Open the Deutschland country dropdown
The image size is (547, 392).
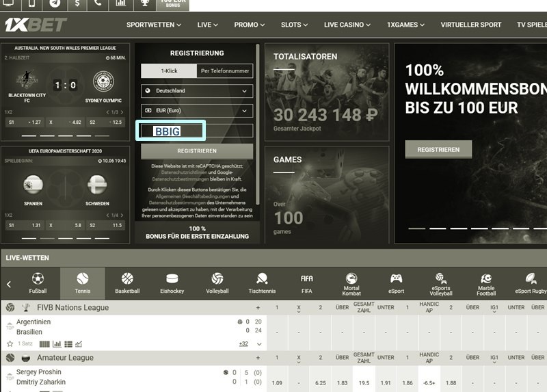[197, 91]
